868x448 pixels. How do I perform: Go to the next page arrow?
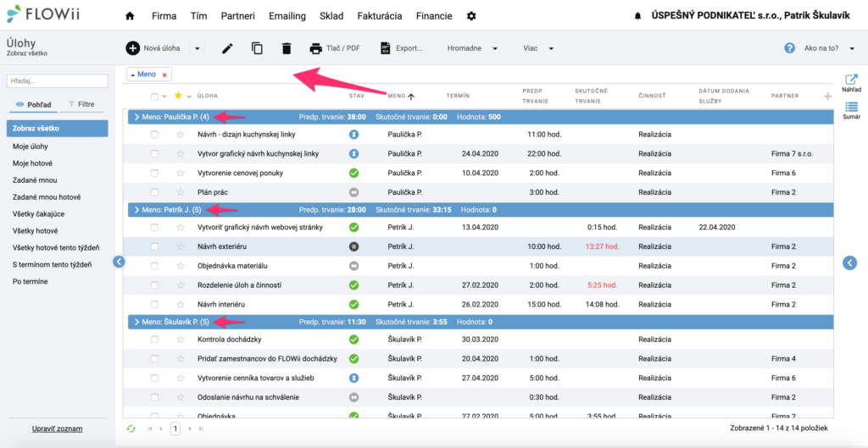190,429
